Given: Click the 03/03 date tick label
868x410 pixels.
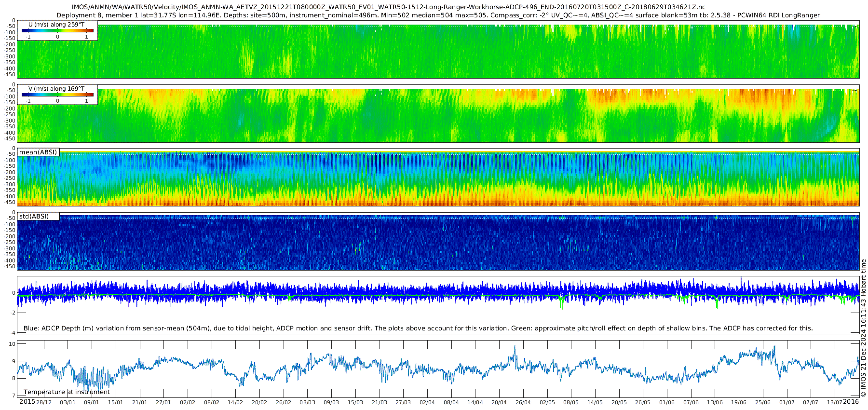Looking at the screenshot, I should [x=307, y=402].
